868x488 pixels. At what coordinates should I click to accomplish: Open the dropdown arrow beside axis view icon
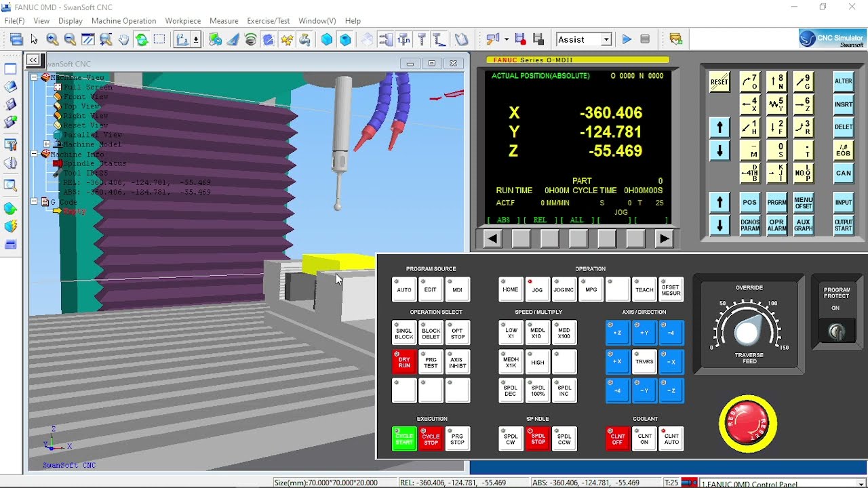(196, 40)
